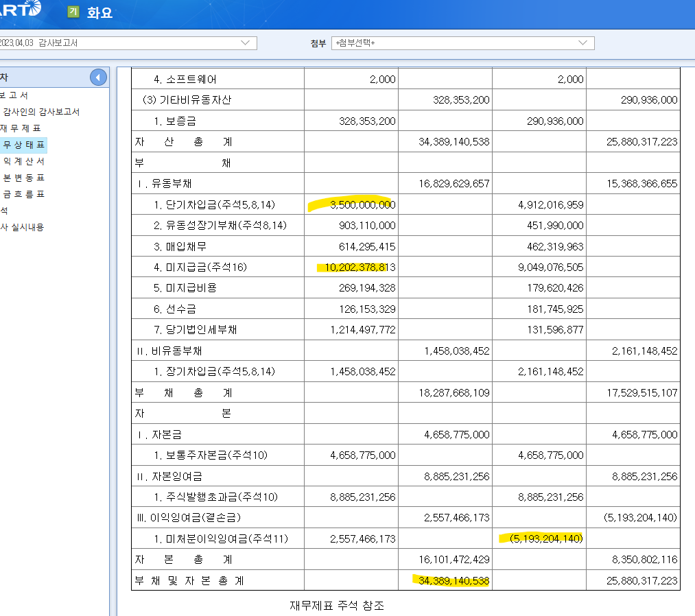The height and width of the screenshot is (616, 695).
Task: Click the prior-year total 17,529,515,107
Action: (x=641, y=392)
